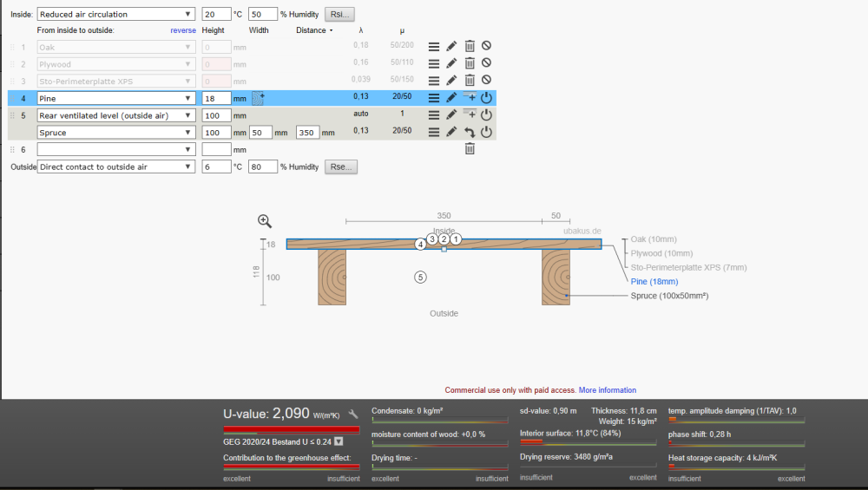
Task: Delete empty layer 6 with trash icon
Action: pyautogui.click(x=470, y=149)
